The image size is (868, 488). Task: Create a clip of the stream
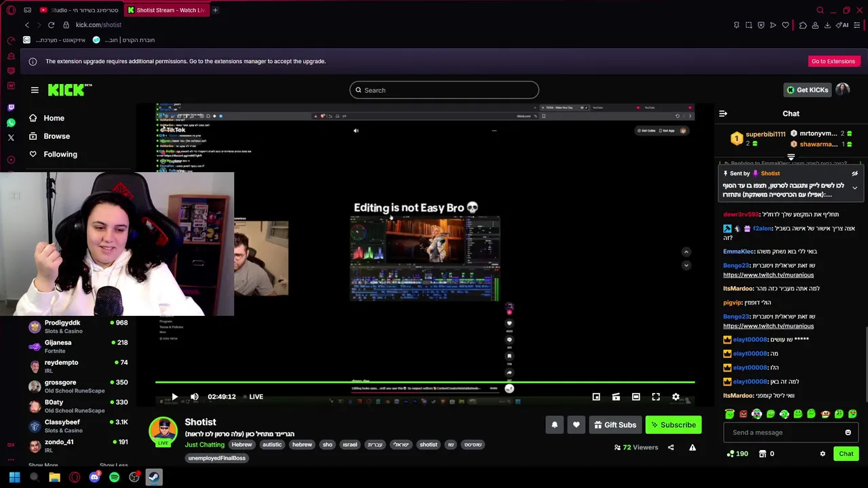[x=616, y=396]
